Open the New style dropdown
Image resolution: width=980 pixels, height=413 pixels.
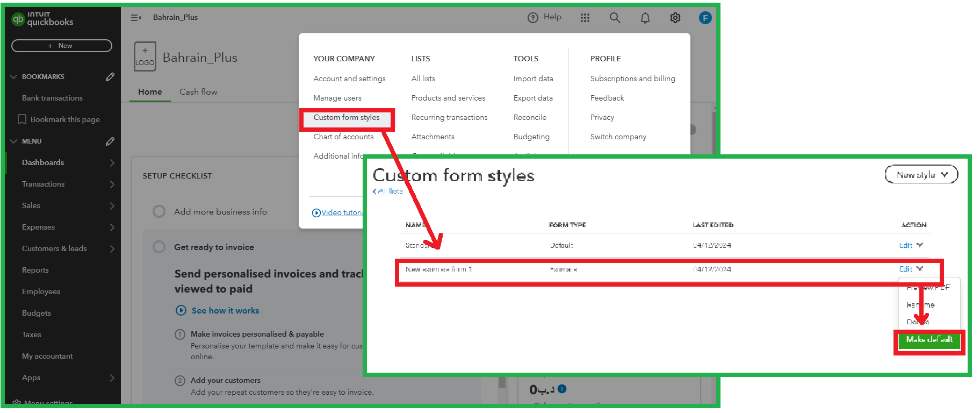[921, 174]
